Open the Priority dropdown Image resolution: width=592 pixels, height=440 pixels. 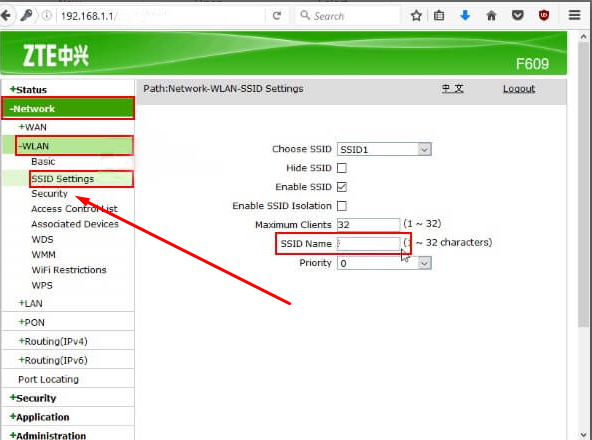pos(384,263)
